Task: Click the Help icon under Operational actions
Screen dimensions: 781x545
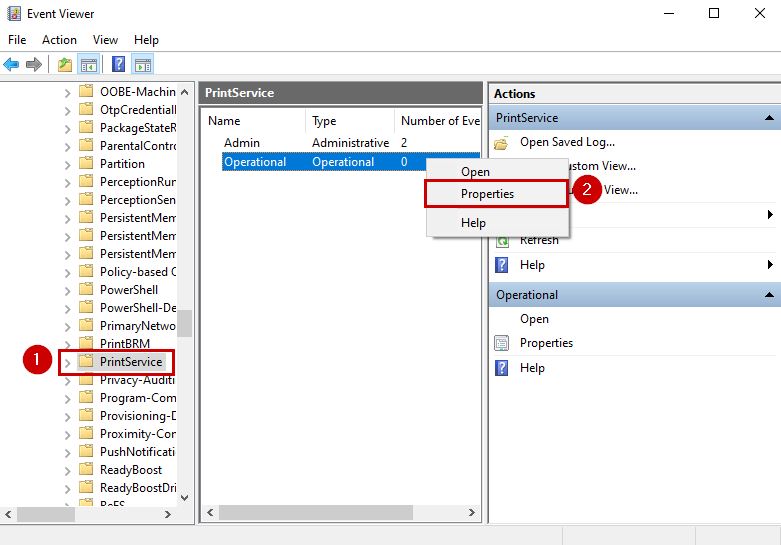Action: point(502,368)
